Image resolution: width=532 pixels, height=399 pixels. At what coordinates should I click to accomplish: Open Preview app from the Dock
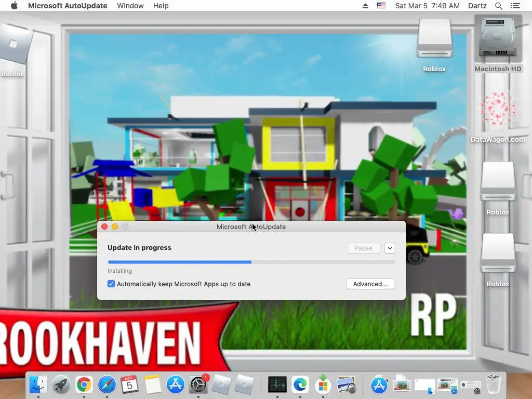click(x=345, y=385)
